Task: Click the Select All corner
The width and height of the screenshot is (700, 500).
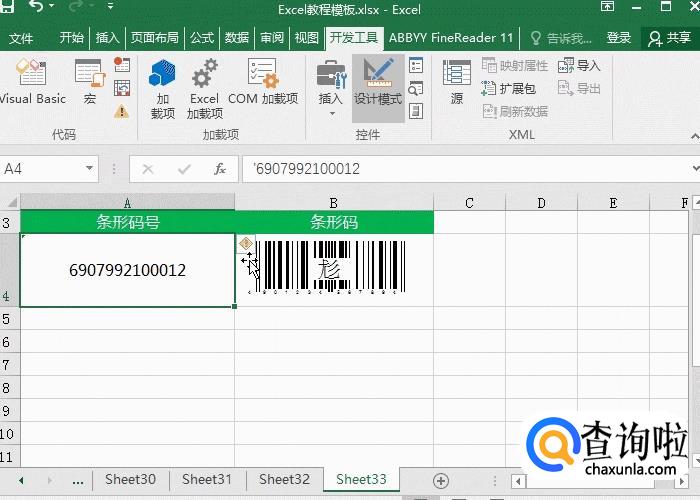Action: click(x=11, y=202)
